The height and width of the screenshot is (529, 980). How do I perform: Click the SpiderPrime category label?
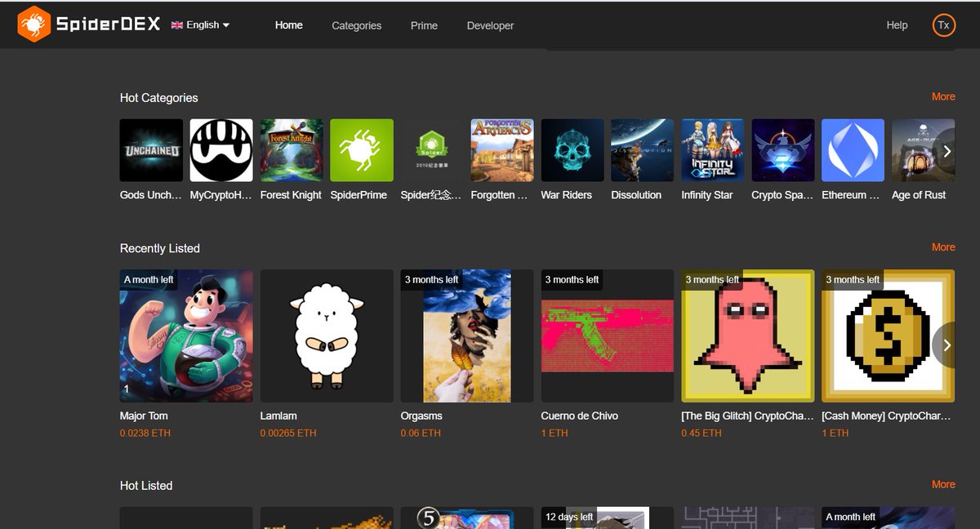359,195
